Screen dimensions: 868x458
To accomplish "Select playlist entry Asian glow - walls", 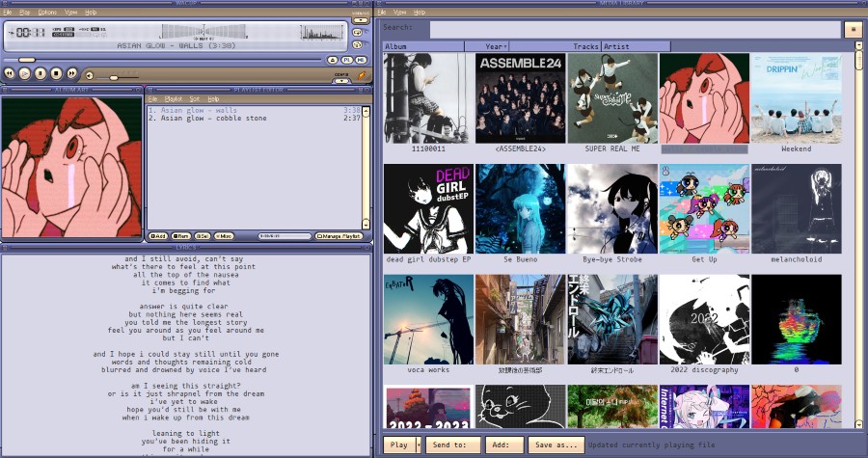I will [254, 110].
